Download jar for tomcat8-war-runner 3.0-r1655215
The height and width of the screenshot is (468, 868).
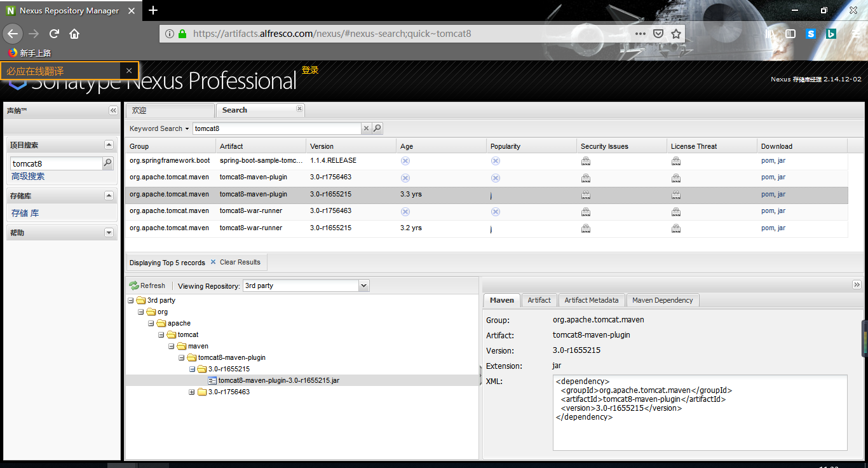(782, 228)
